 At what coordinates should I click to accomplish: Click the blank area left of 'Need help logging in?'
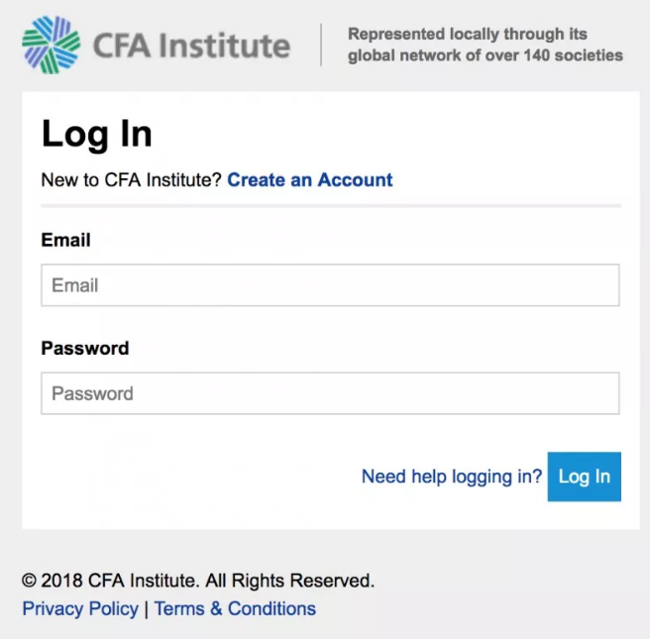tap(198, 477)
